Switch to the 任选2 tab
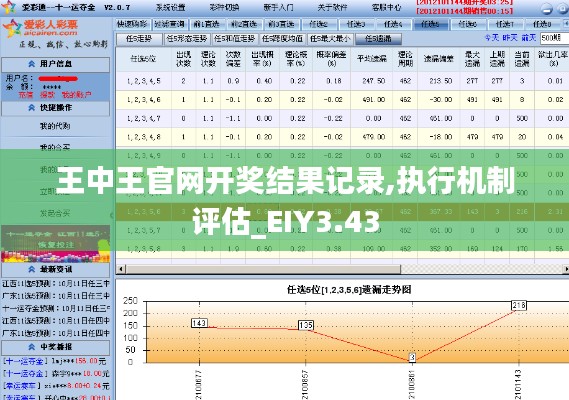This screenshot has height=400, width=569. 319,24
